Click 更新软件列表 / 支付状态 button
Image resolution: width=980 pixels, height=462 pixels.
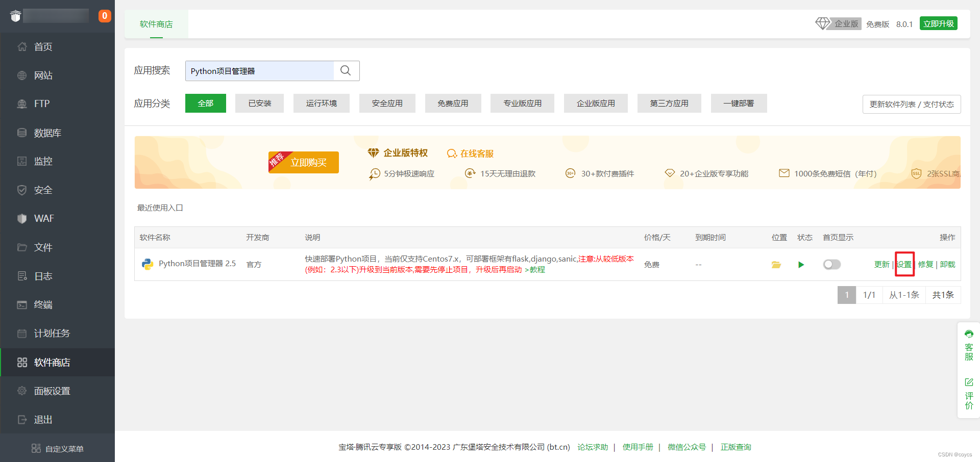click(x=912, y=104)
